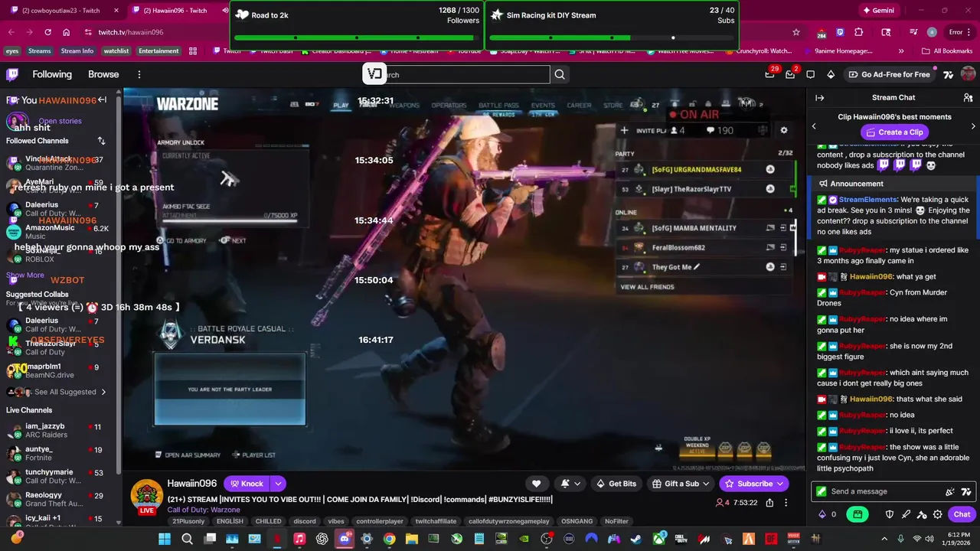Click the search magnifier button
The image size is (980, 551).
coord(560,74)
